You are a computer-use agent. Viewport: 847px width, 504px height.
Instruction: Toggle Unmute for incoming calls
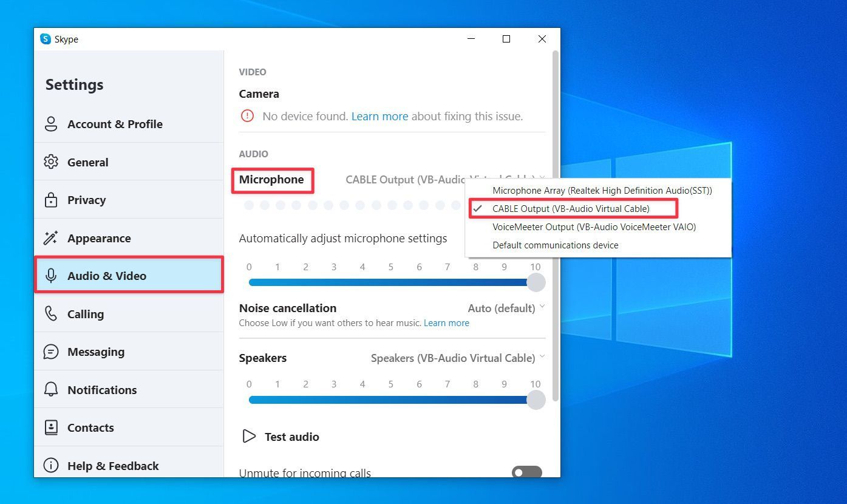coord(526,472)
